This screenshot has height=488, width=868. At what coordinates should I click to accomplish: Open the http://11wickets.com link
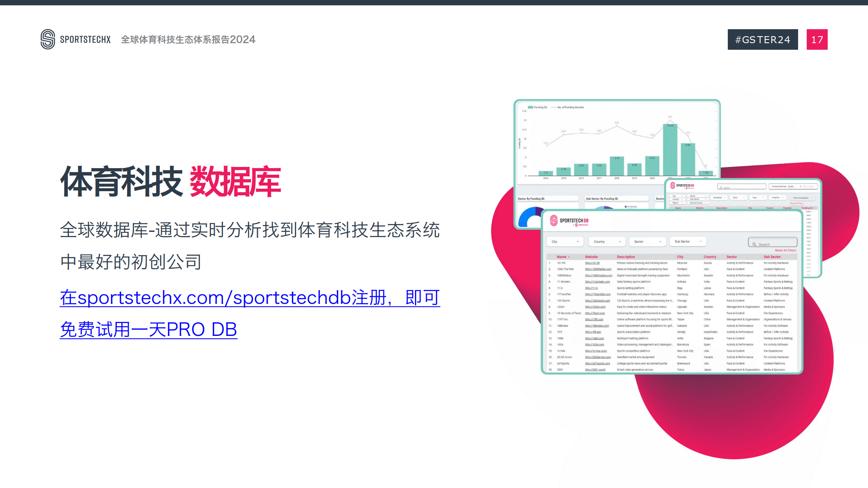(x=597, y=282)
